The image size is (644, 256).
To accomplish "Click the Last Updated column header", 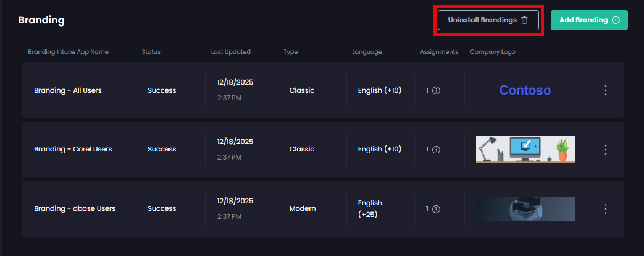I will tap(231, 52).
